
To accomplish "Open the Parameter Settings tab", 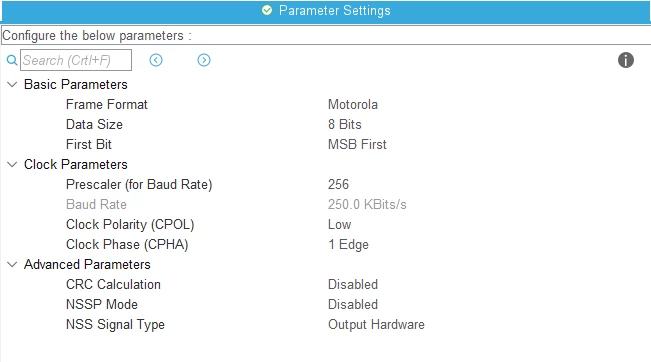I will coord(326,11).
